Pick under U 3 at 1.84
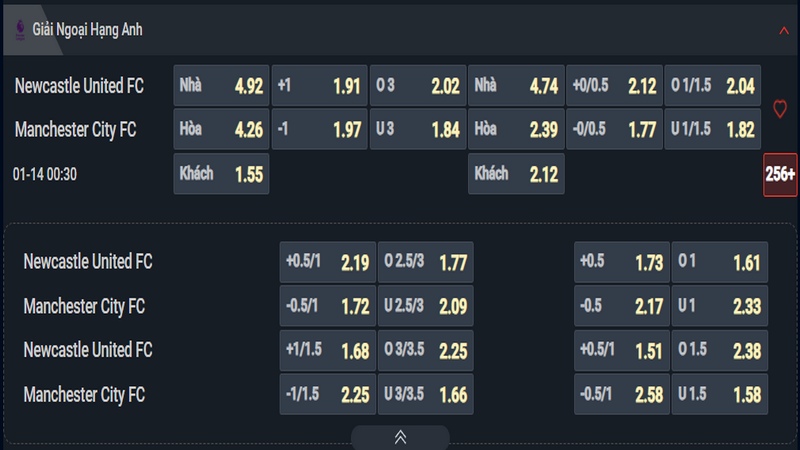This screenshot has height=450, width=800. point(418,129)
